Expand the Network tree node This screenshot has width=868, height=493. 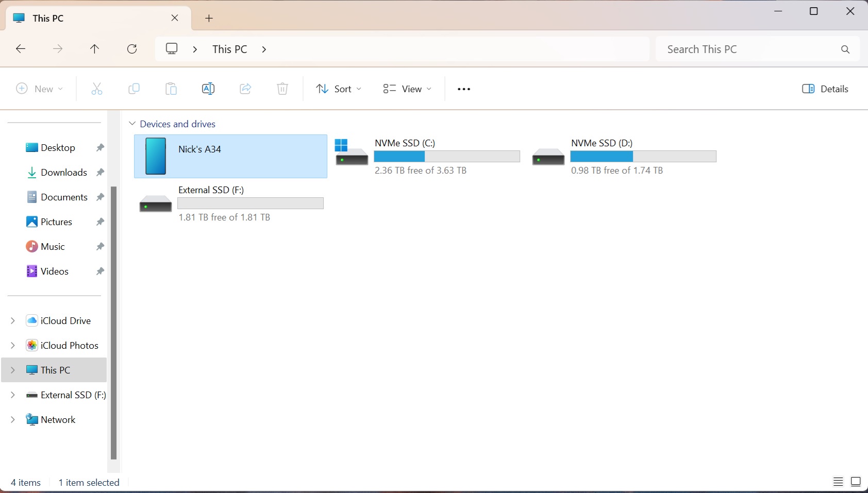pos(13,419)
